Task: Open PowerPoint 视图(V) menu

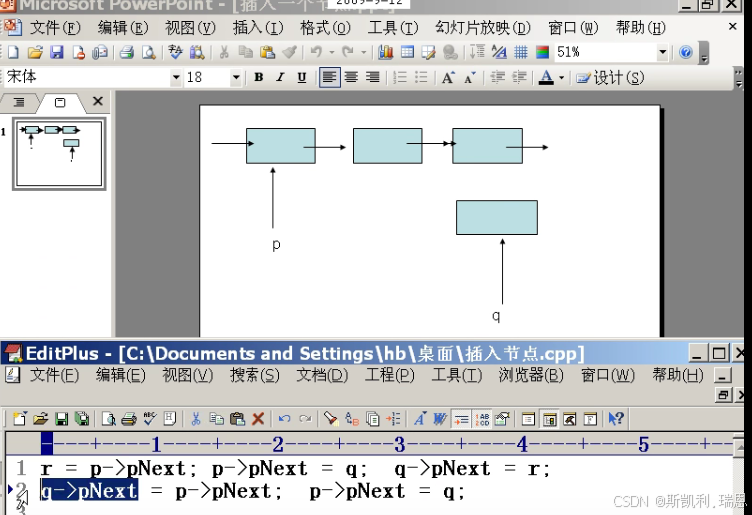Action: tap(190, 28)
